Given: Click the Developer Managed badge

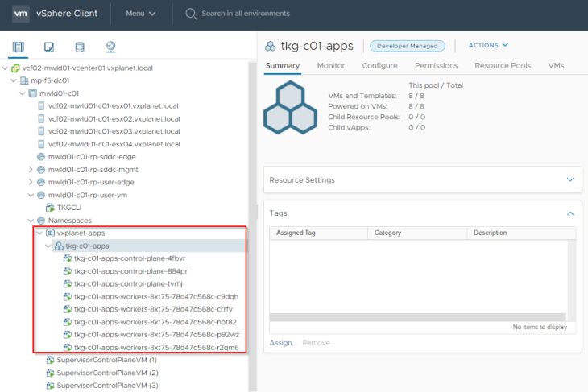Looking at the screenshot, I should pos(408,46).
